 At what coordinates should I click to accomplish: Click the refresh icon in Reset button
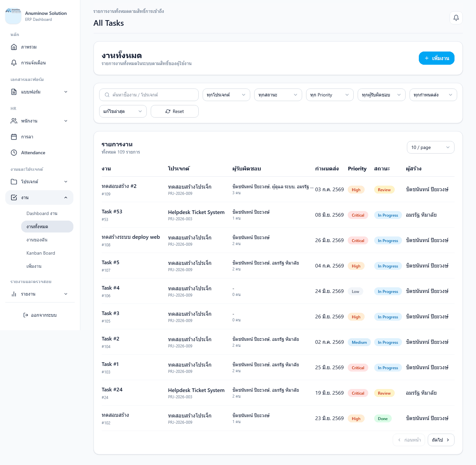tap(168, 111)
